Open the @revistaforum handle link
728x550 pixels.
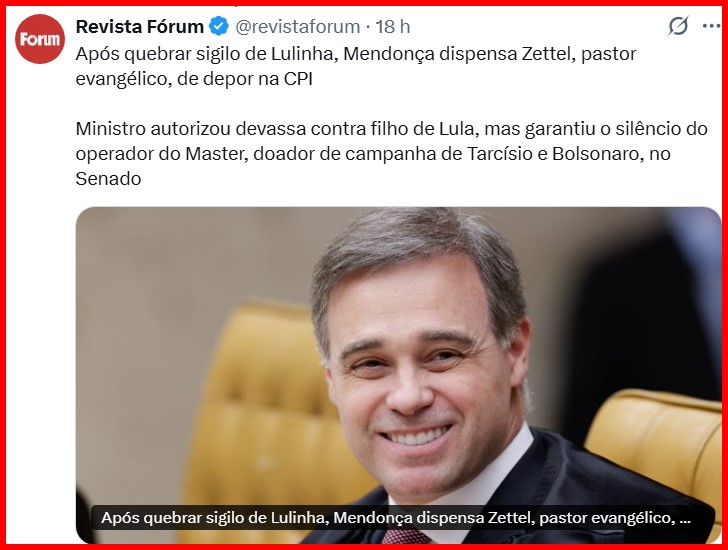(x=298, y=26)
